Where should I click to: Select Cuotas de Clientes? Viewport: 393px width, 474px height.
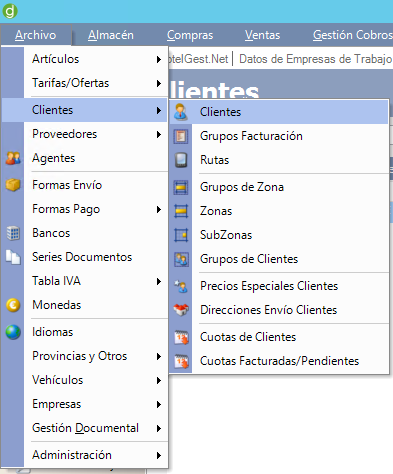(x=279, y=337)
